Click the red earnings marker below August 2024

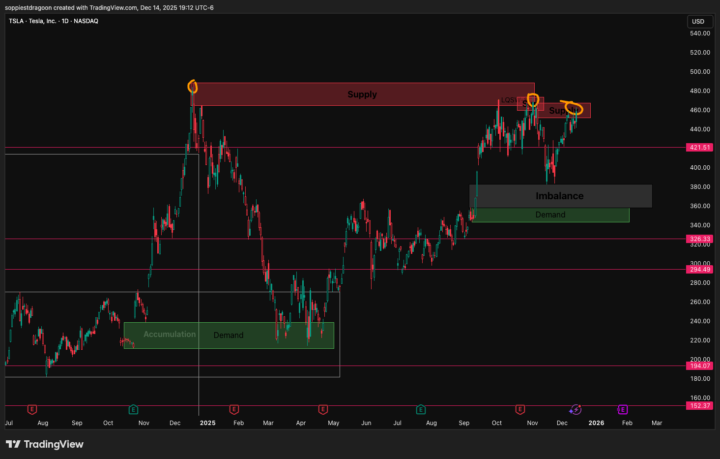(x=32, y=409)
